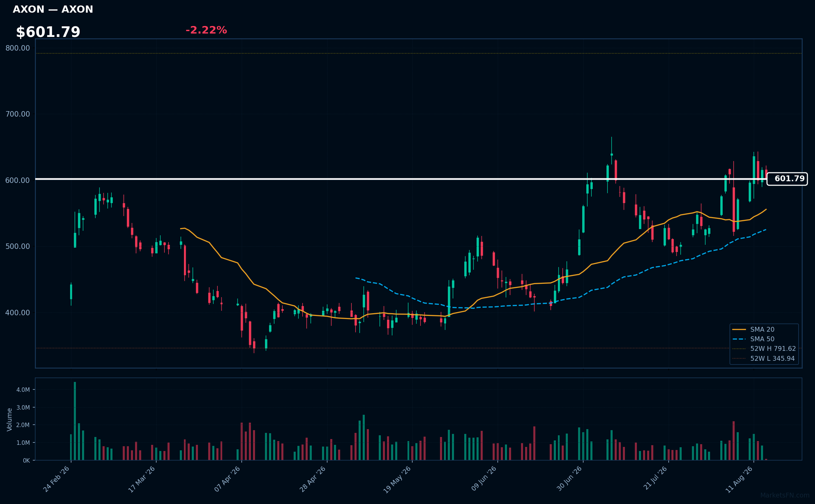Click the tallest volume bar above 4.0M
The width and height of the screenshot is (815, 504).
75,421
